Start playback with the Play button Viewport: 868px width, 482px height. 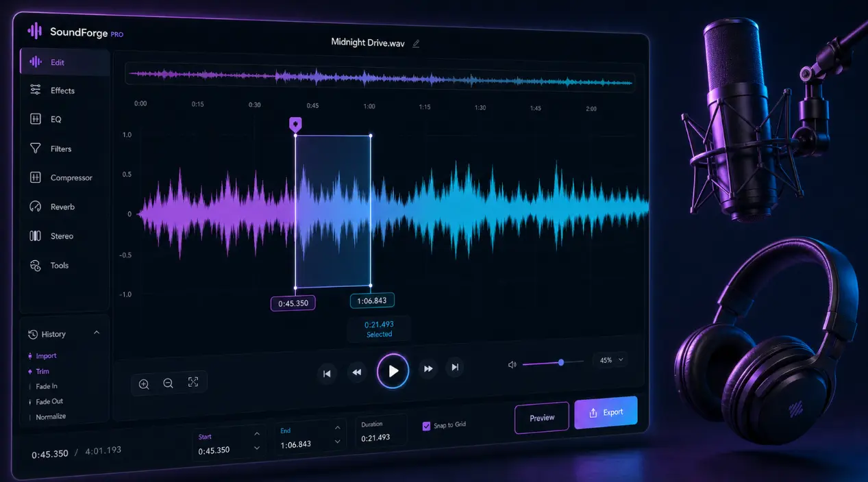tap(393, 371)
